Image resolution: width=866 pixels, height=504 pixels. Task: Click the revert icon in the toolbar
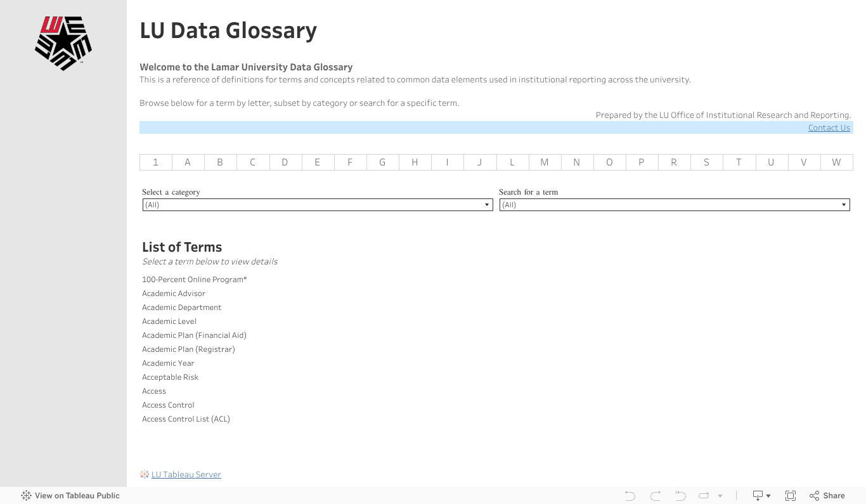point(681,496)
